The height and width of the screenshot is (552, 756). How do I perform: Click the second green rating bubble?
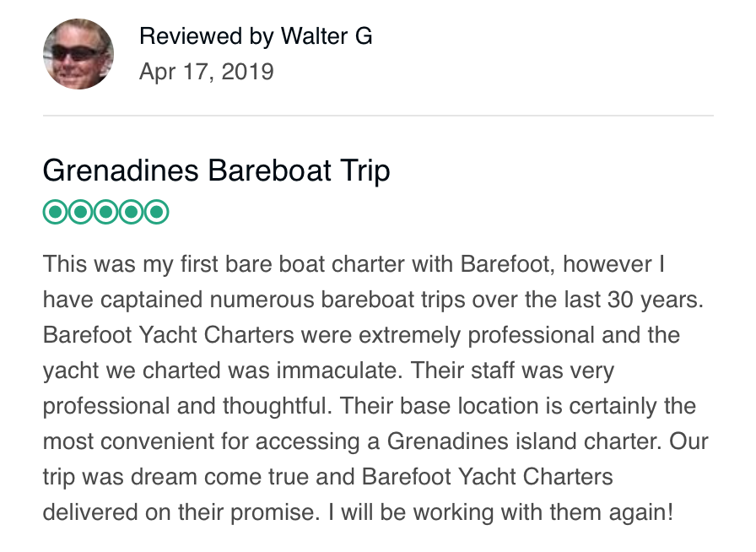pos(80,212)
